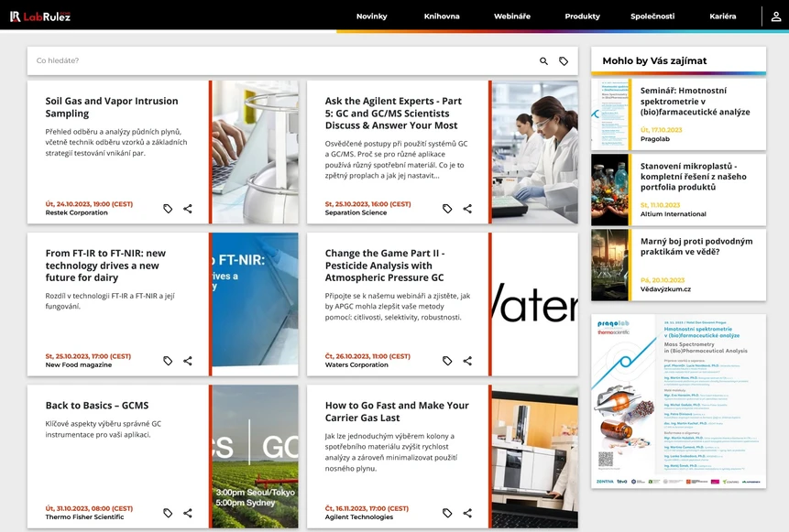Open the Knihovna menu item
Viewport: 789px width, 532px height.
coord(442,16)
